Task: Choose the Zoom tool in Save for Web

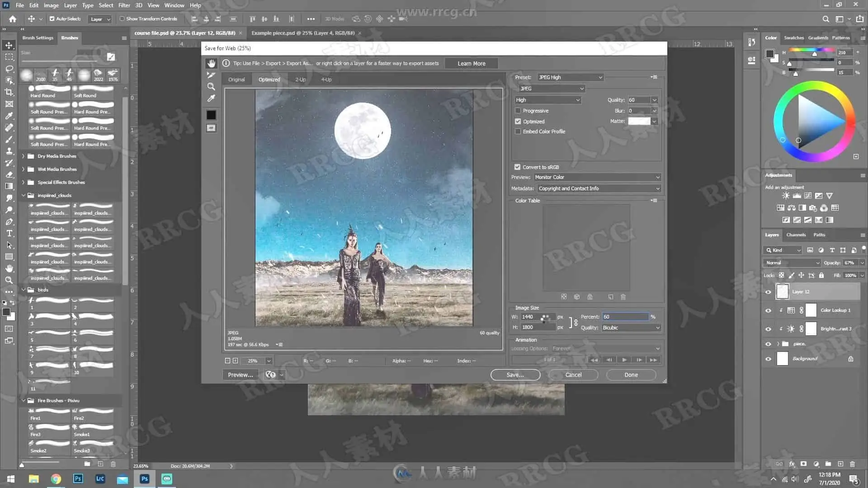Action: 211,87
